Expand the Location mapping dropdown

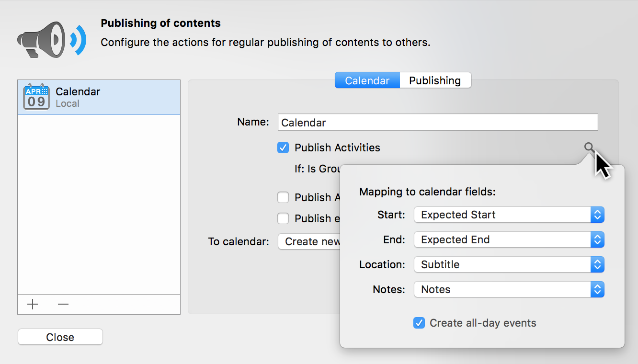(x=509, y=264)
